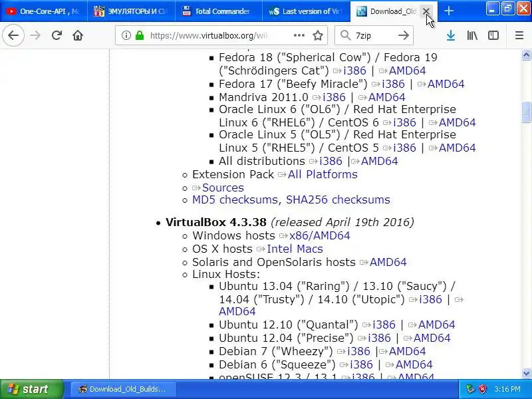Open the Windows Start menu
This screenshot has height=399, width=532.
[31, 389]
